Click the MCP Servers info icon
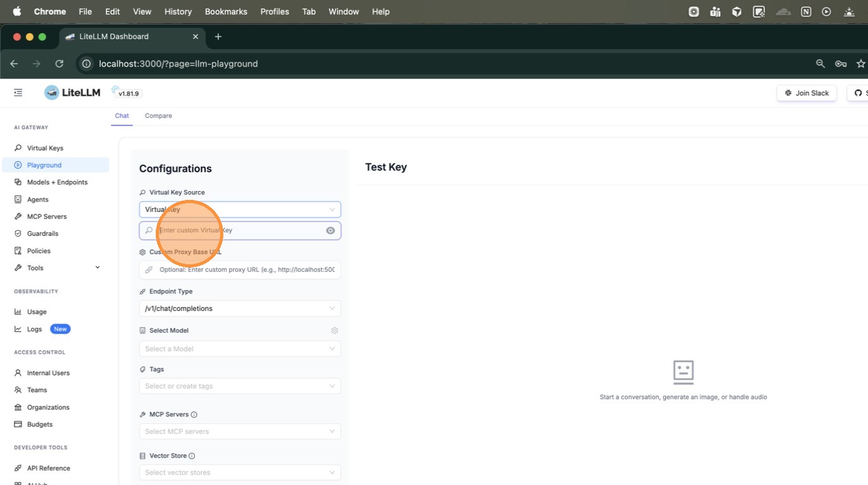The image size is (868, 485). coord(194,414)
